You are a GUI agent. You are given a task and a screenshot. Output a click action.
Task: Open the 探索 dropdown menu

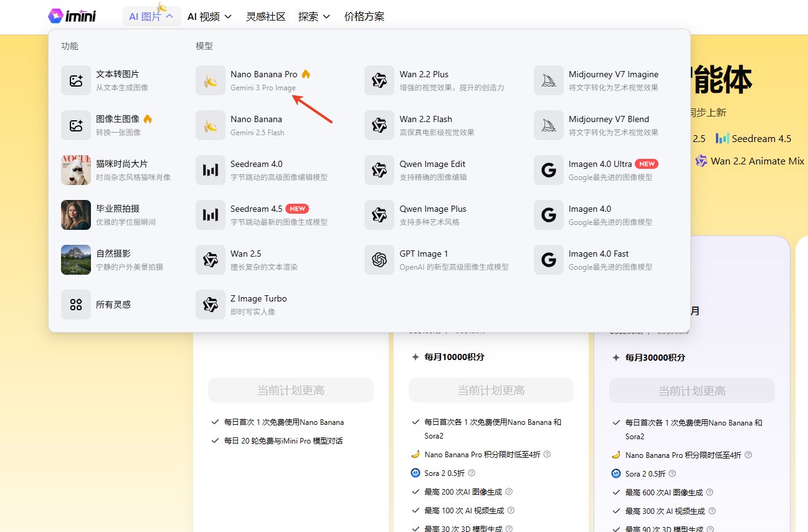pyautogui.click(x=313, y=16)
